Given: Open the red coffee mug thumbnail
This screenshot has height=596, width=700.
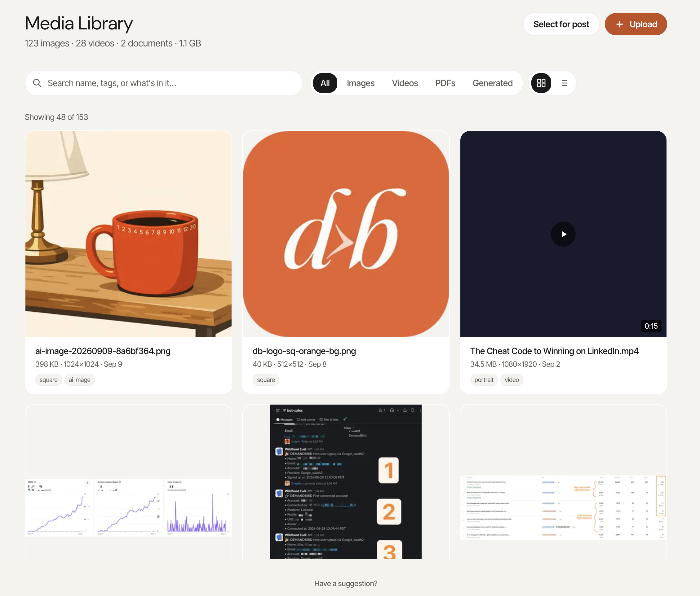Looking at the screenshot, I should (x=128, y=234).
